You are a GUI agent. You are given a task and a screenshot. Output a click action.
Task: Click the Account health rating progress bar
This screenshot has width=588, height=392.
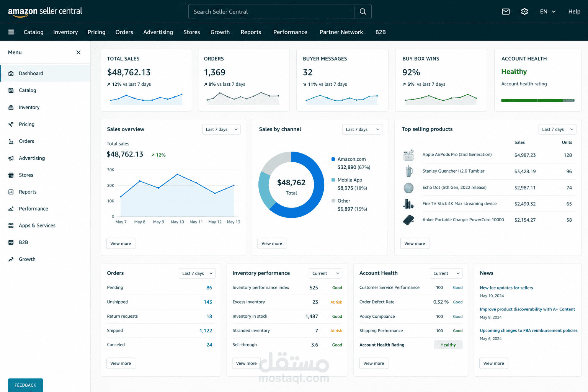pyautogui.click(x=538, y=100)
